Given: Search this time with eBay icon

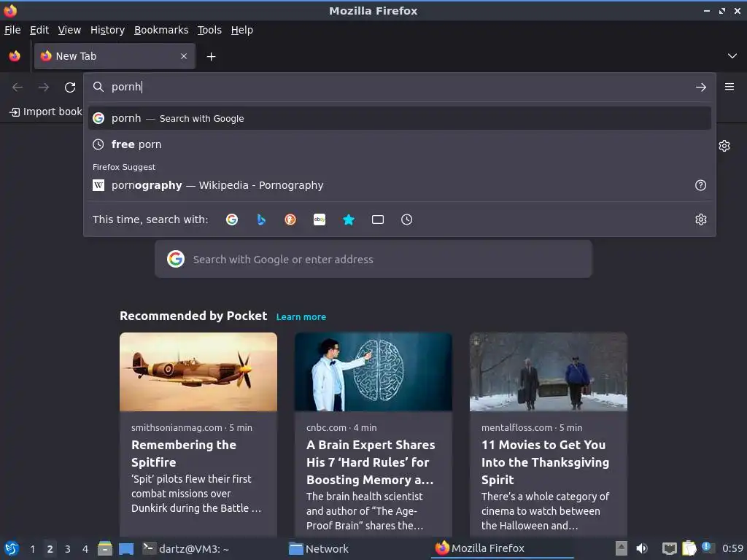Looking at the screenshot, I should click(320, 219).
